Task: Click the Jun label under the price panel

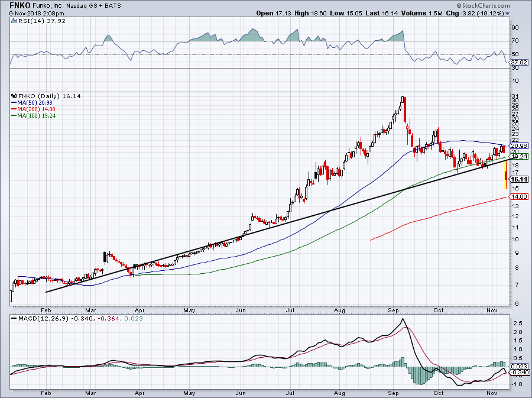Action: 241,310
